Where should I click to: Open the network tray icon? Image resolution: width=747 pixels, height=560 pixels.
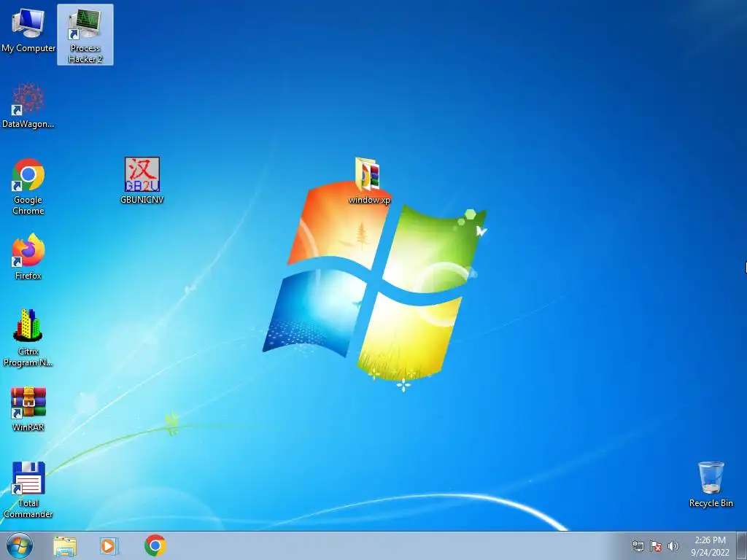[638, 546]
